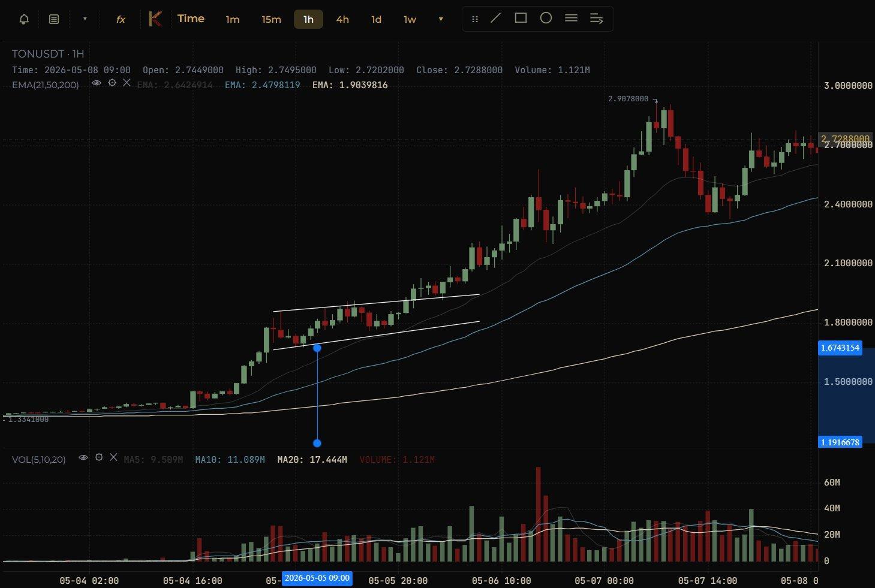Viewport: 875px width, 588px height.
Task: Click the MA20: 17.444M volume value
Action: [x=312, y=460]
